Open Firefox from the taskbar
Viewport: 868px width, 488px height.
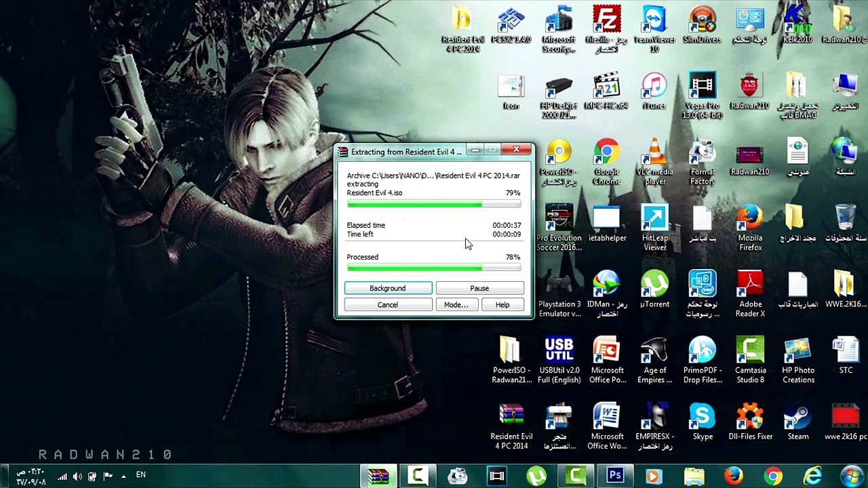tap(734, 476)
